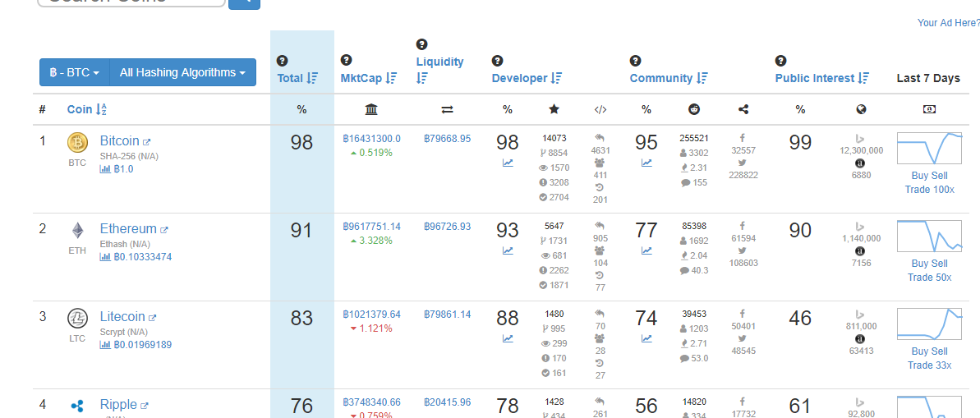
Task: Sort by Liquidity column
Action: (x=440, y=70)
